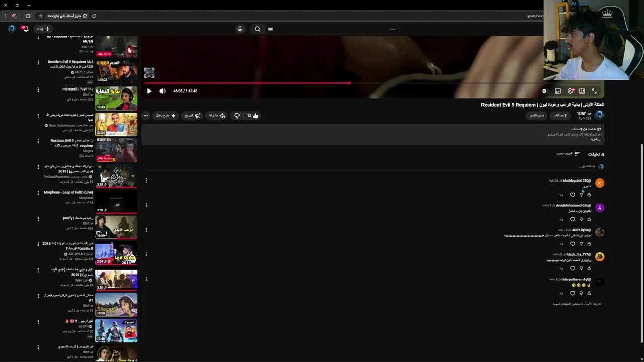644x362 pixels.
Task: Open options menu for Marymthe-em4qt's comment
Action: point(146,279)
